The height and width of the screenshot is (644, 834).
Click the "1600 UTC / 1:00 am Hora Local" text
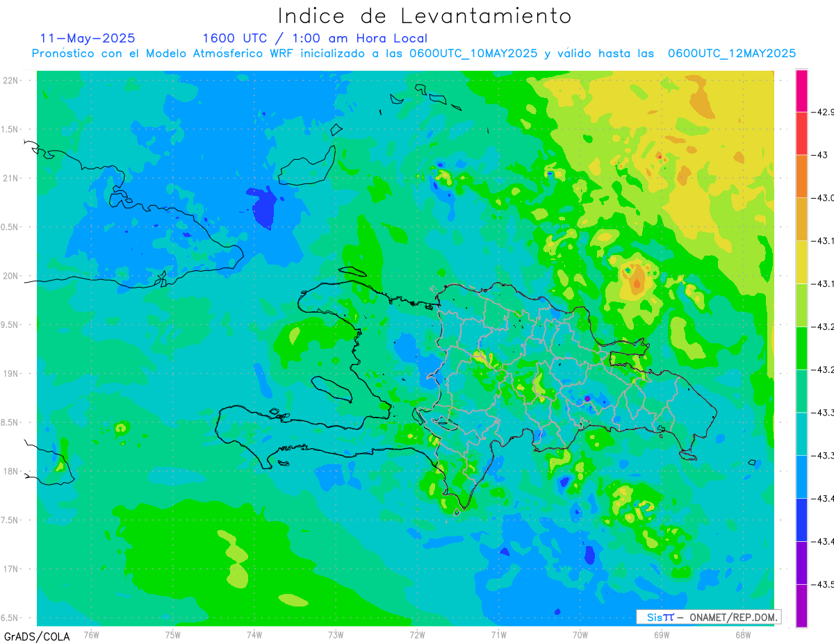(315, 38)
